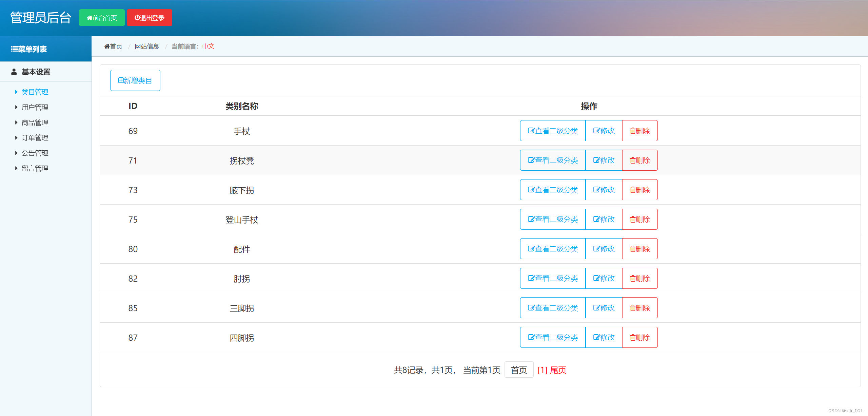Click 网站信息 breadcrumb link
Viewport: 868px width, 416px height.
click(147, 46)
